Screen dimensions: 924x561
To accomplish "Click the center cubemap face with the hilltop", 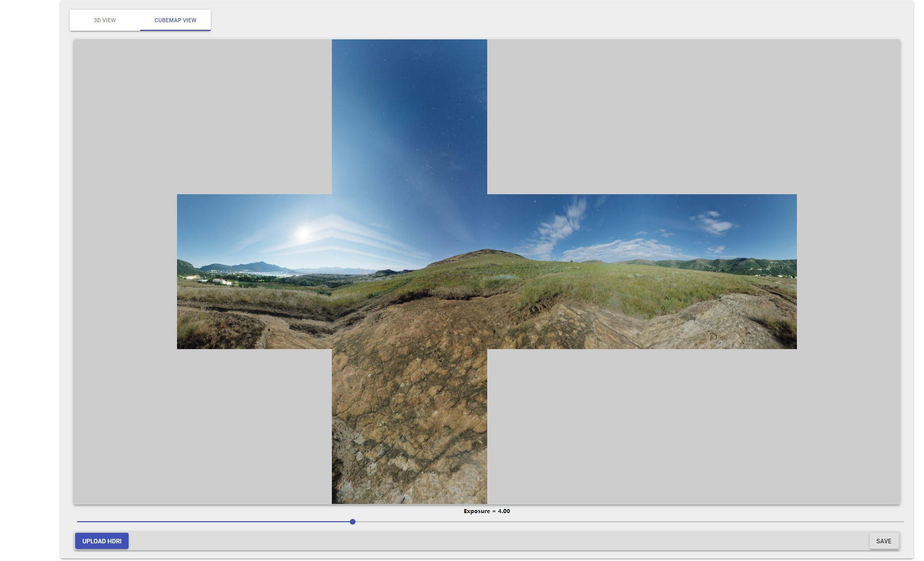I will [409, 271].
